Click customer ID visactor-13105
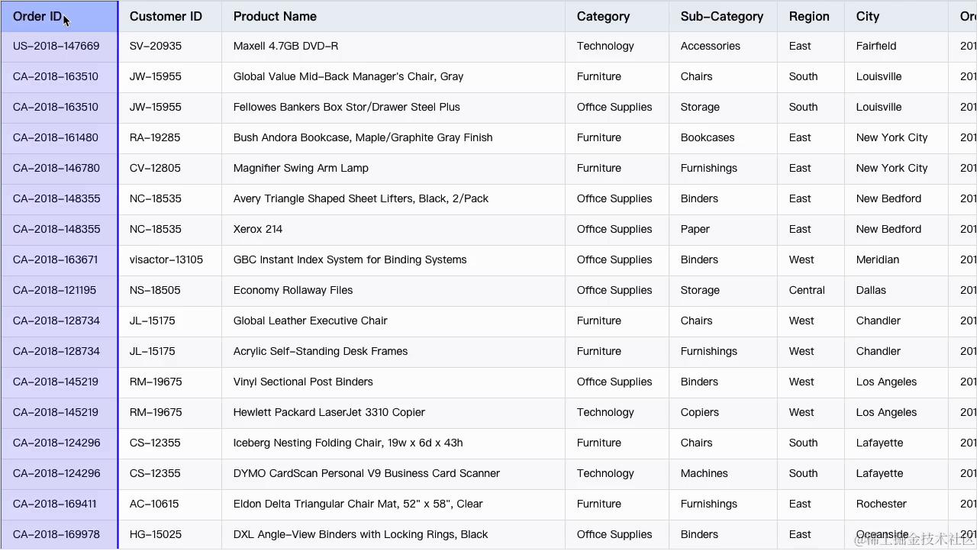The width and height of the screenshot is (980, 551). click(x=165, y=259)
